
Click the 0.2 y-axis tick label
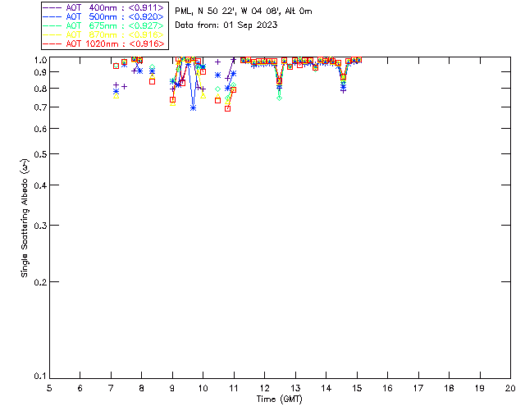(40, 282)
